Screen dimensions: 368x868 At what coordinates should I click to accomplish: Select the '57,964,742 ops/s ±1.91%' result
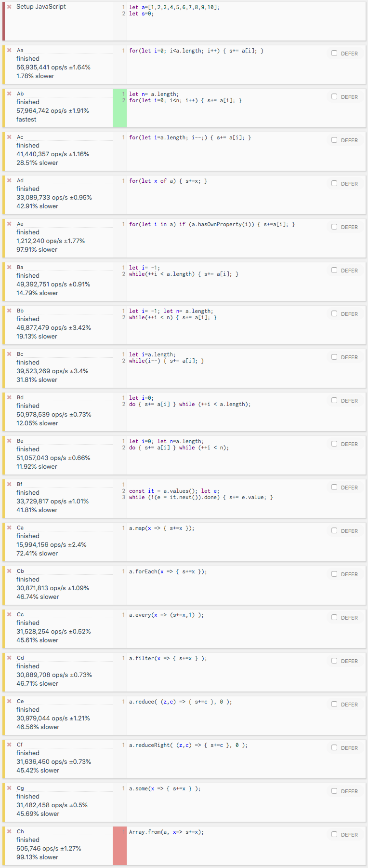coord(53,111)
